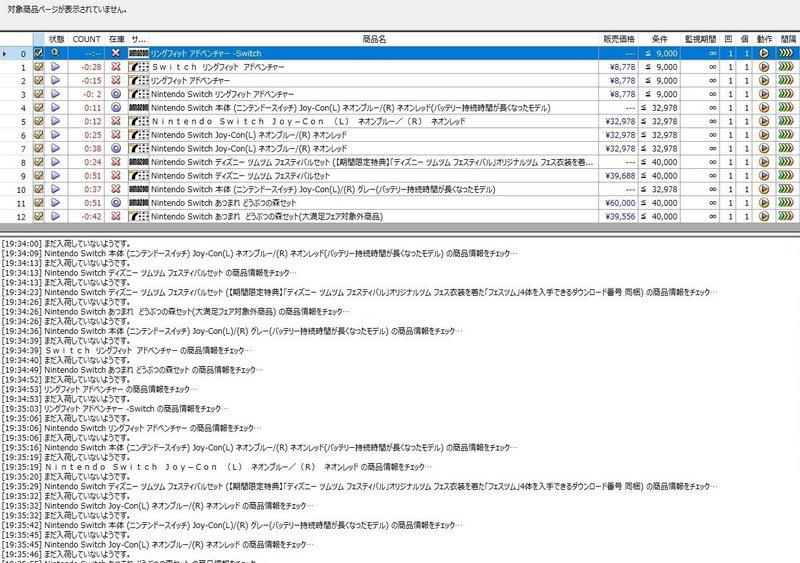Screen dimensions: 800x563
Task: Sort by the 販売価格 column header
Action: [618, 39]
